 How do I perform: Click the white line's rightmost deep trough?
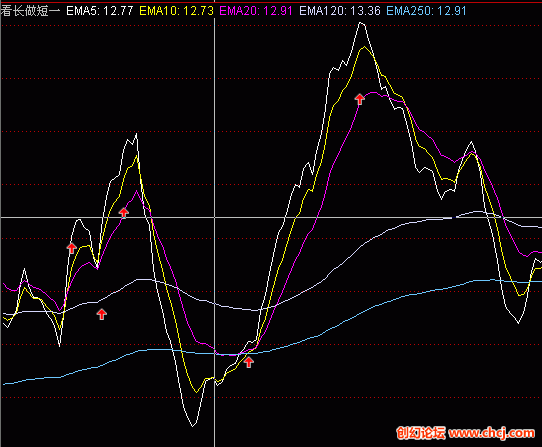[518, 323]
